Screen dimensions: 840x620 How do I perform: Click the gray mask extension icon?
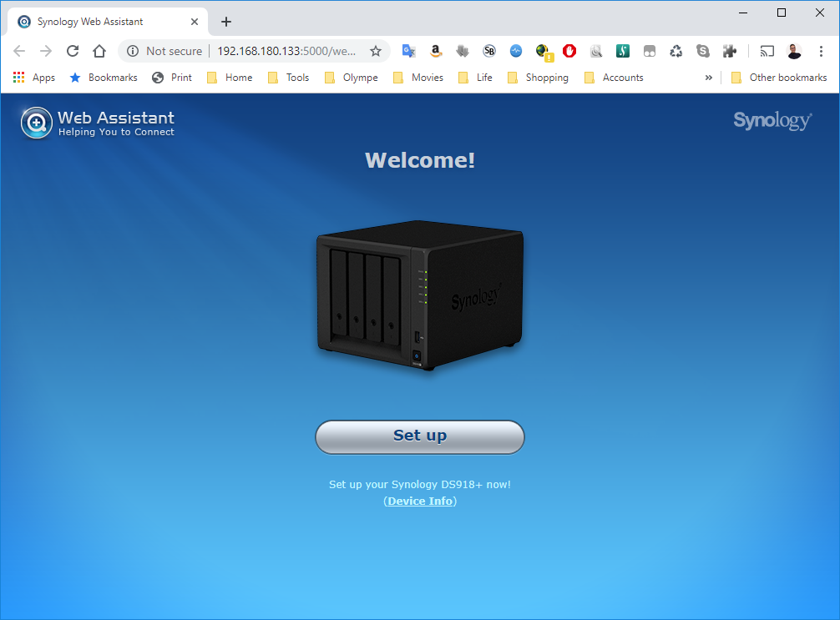click(650, 51)
